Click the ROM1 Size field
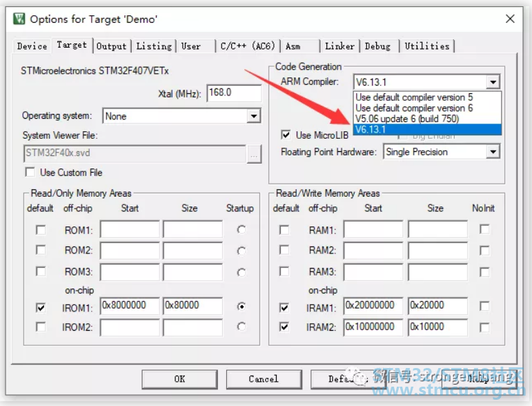532x406 pixels. [193, 229]
